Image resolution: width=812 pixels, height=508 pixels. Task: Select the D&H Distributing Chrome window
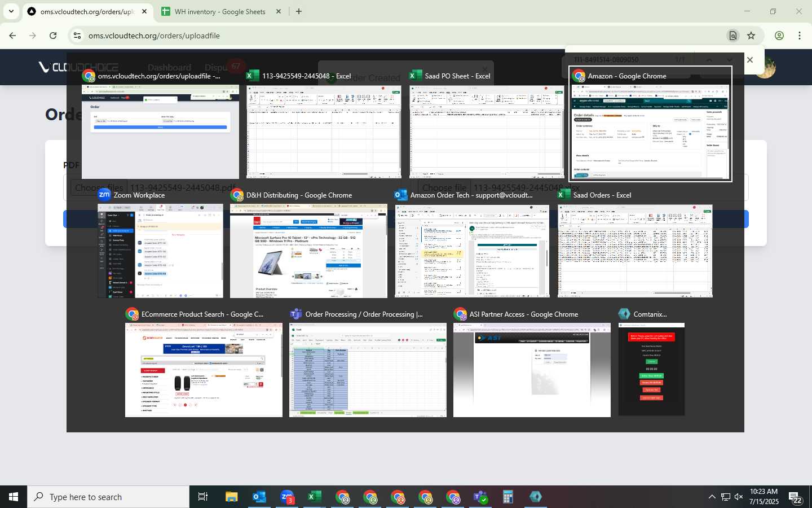[x=308, y=251]
